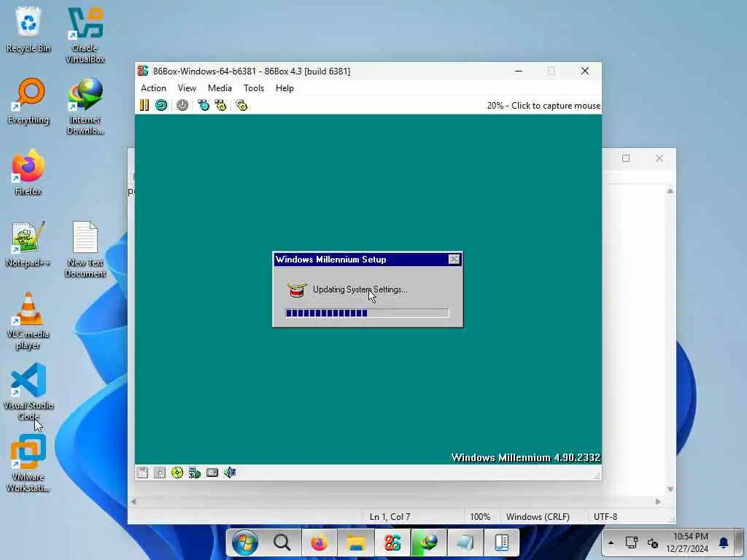Image resolution: width=747 pixels, height=560 pixels.
Task: Open File Explorer from the taskbar
Action: (355, 542)
